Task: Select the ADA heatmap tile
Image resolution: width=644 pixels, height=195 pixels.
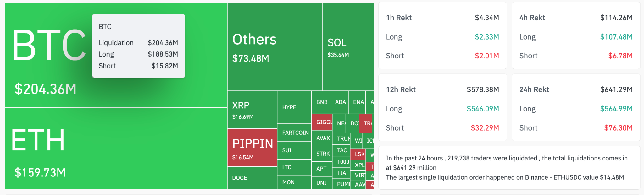Action: (x=340, y=102)
